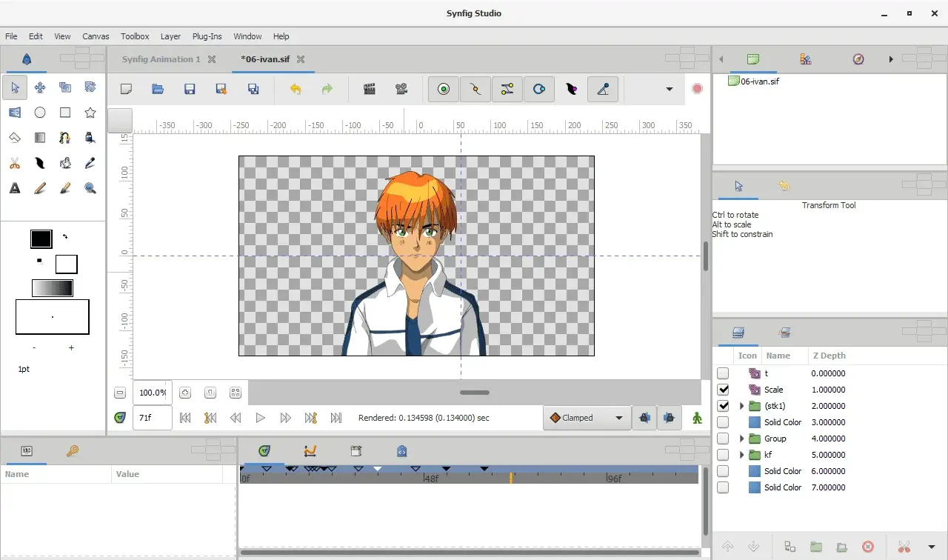Expand the (stk1) layer group
The image size is (948, 560).
[x=741, y=406]
